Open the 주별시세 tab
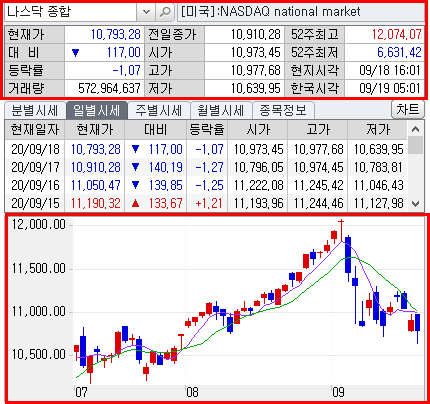Viewport: 430px width, 404px height. (x=159, y=110)
